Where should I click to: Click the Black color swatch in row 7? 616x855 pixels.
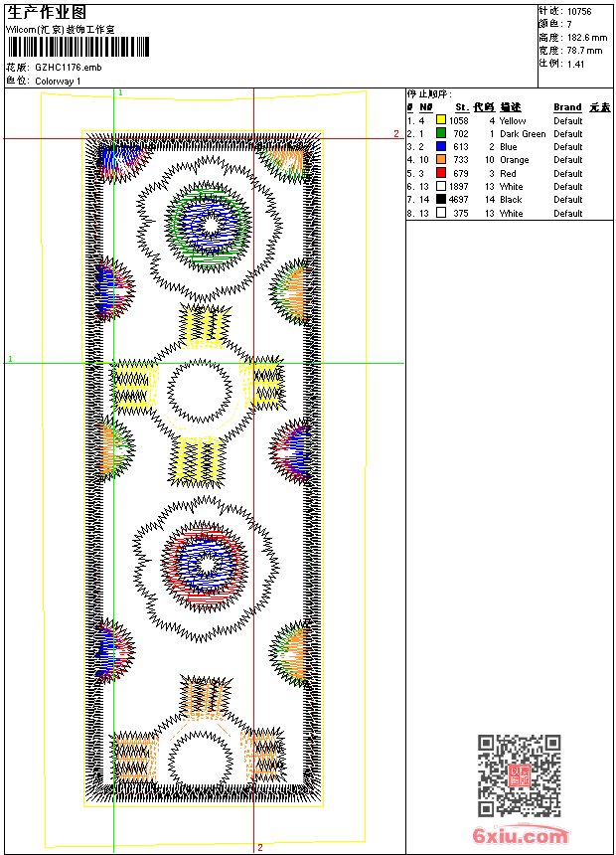point(441,199)
